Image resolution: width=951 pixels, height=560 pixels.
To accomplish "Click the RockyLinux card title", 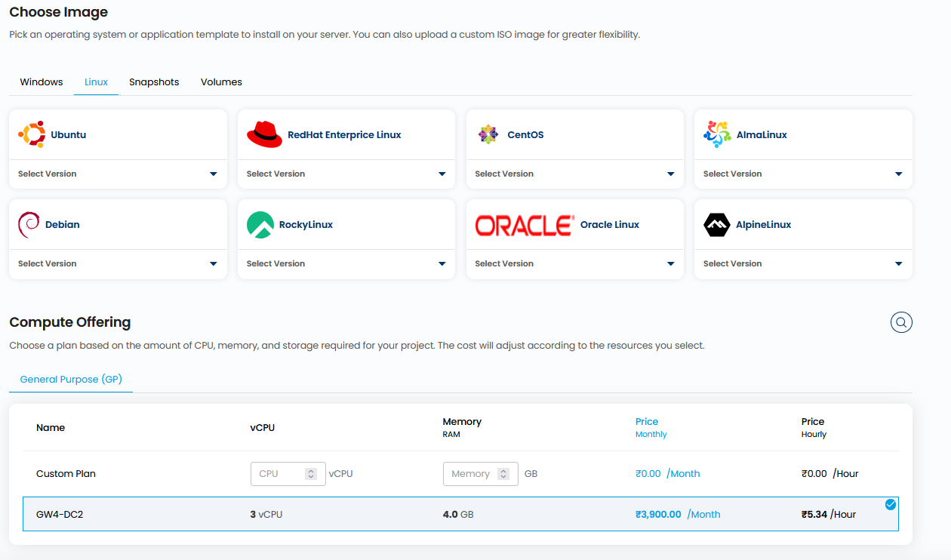I will tap(306, 225).
